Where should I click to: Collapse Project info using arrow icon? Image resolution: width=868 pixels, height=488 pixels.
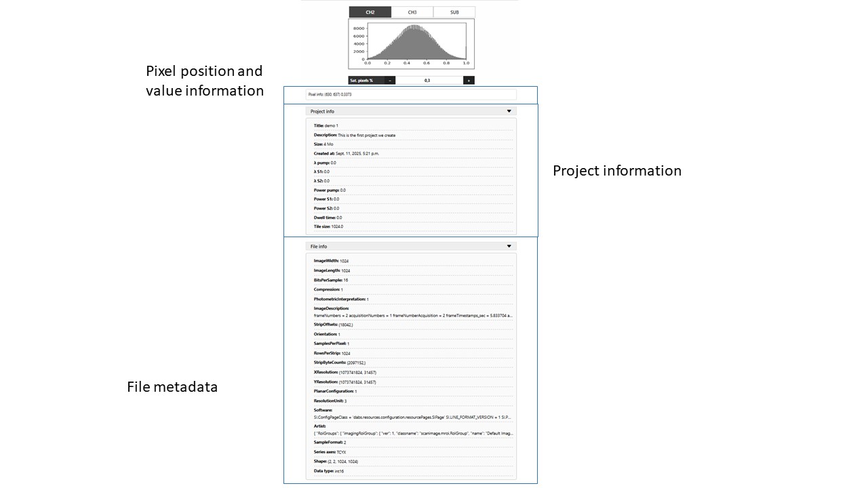[509, 111]
